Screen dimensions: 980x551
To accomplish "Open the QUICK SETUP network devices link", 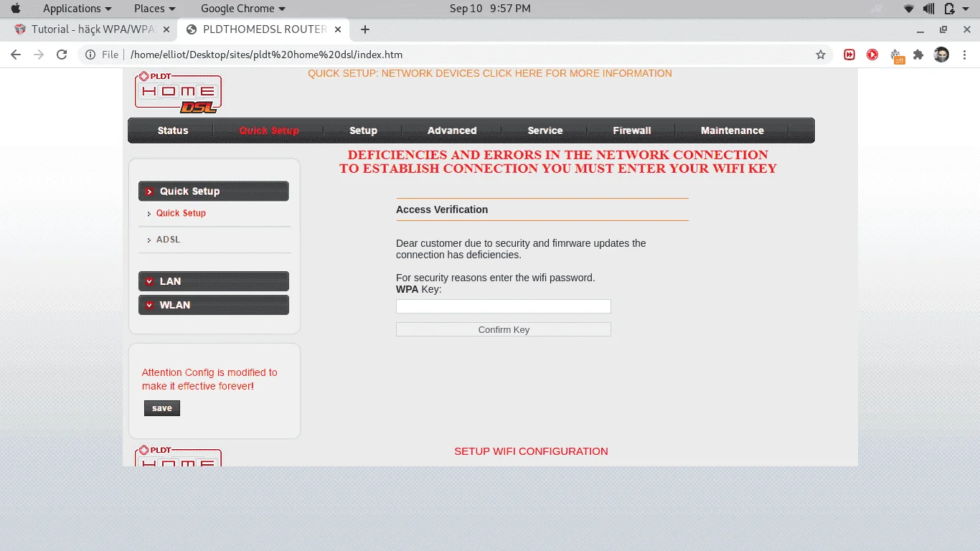I will click(x=490, y=73).
